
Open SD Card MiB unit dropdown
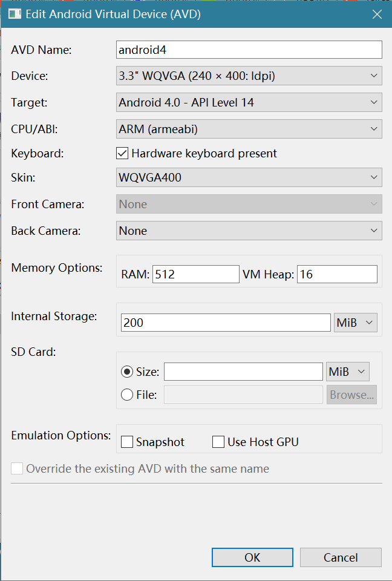(348, 372)
